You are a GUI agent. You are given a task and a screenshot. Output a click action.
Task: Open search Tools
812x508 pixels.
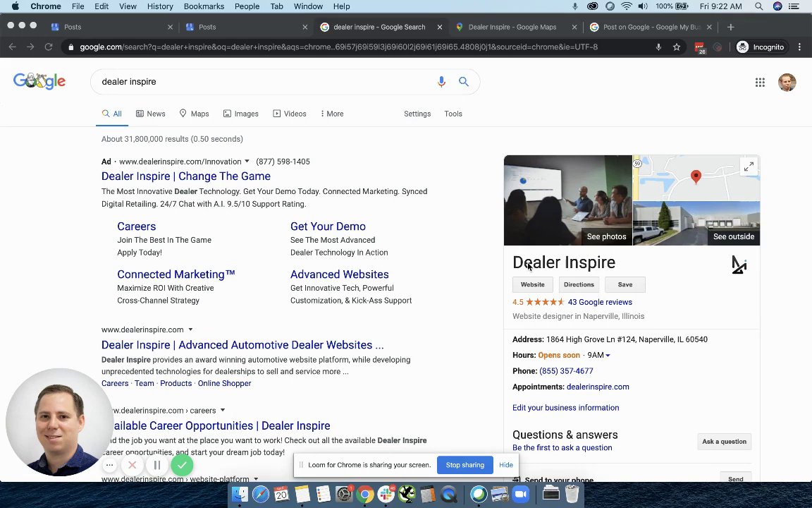click(x=453, y=114)
